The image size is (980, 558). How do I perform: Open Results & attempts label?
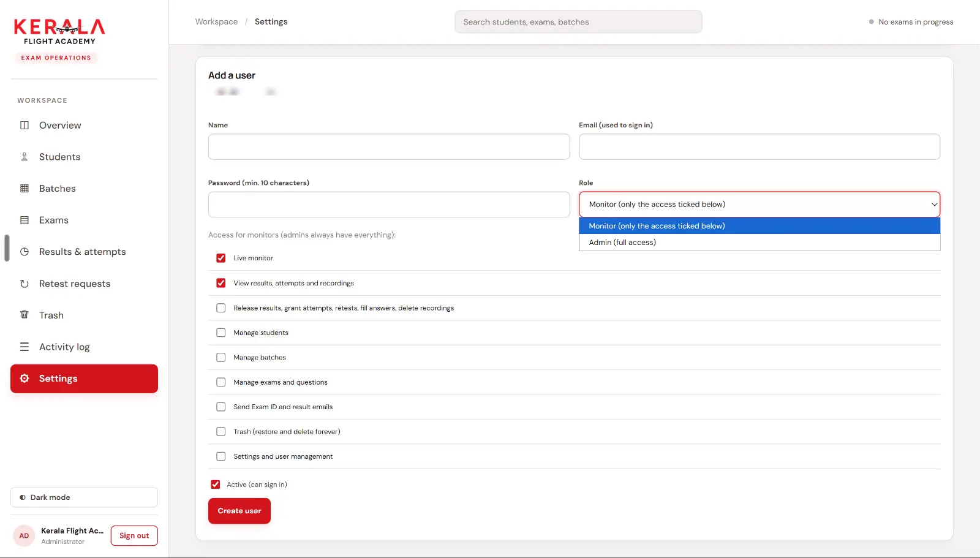point(83,252)
